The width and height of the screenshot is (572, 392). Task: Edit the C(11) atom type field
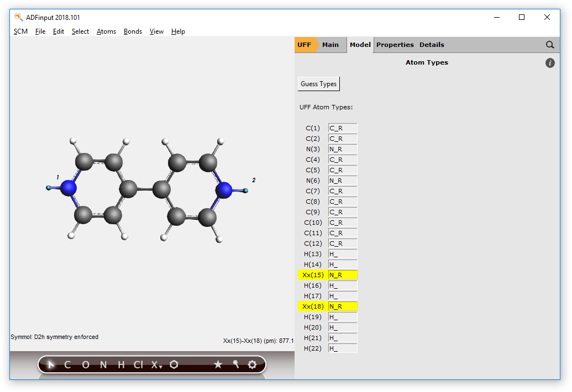point(343,233)
